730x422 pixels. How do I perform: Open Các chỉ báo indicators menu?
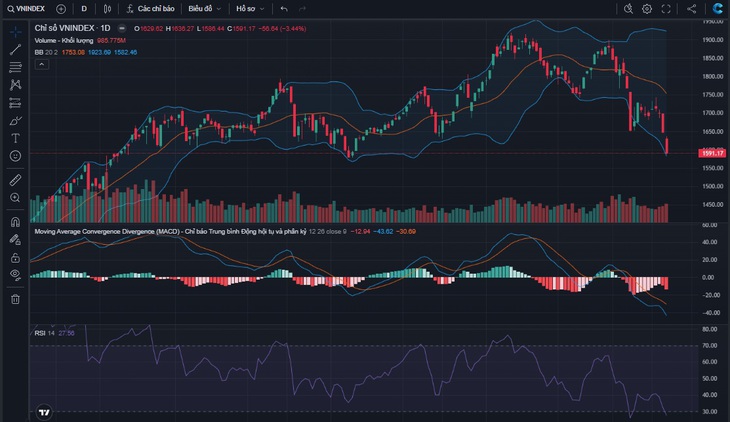tap(150, 8)
